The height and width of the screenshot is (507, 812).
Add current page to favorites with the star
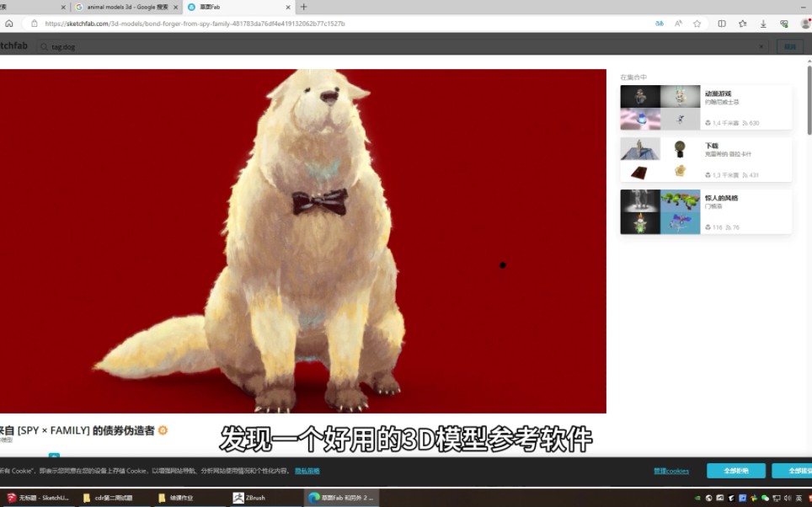click(697, 24)
